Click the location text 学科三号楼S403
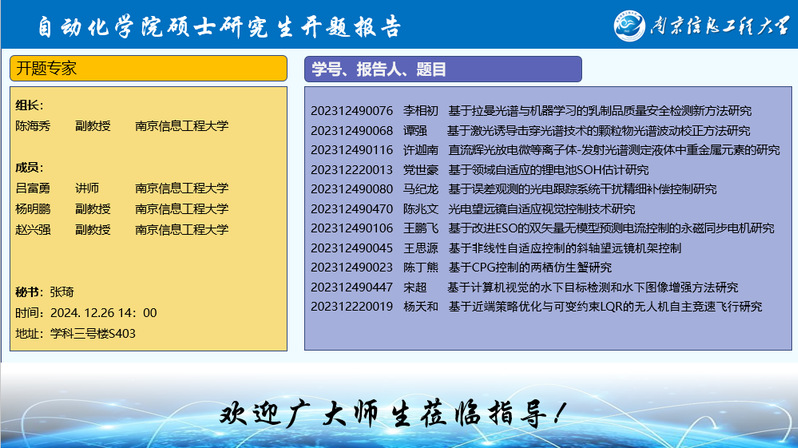 coord(92,334)
